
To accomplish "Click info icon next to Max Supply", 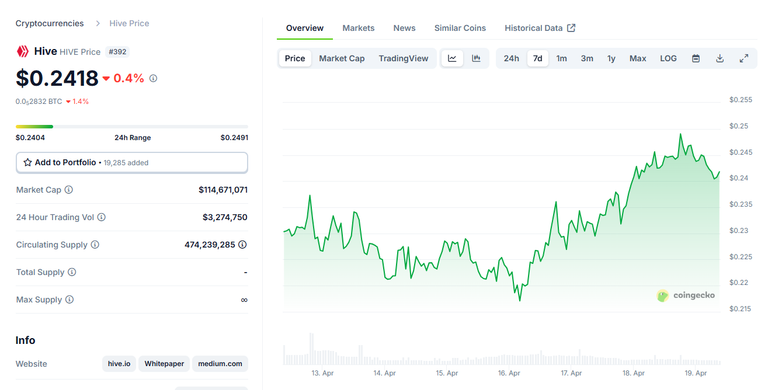I will tap(70, 299).
